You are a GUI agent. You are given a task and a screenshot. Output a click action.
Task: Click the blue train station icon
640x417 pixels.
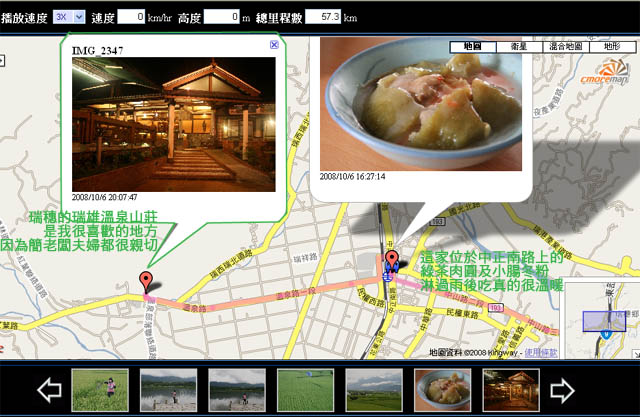(x=388, y=277)
